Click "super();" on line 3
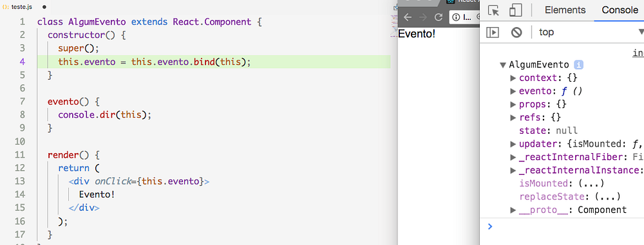644x245 pixels. pos(79,48)
